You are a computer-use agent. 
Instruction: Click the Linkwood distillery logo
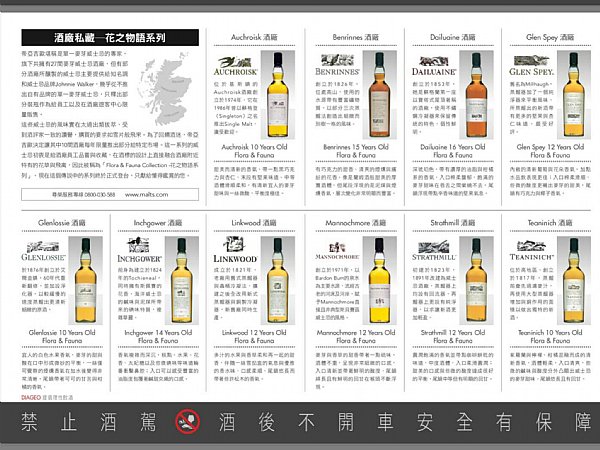pos(235,250)
